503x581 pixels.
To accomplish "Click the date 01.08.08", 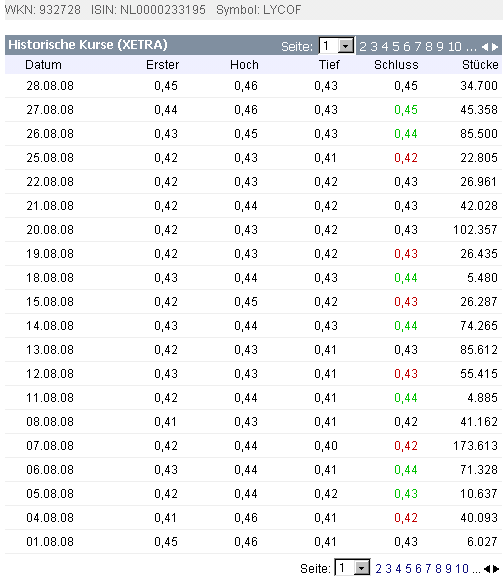I will 50,542.
